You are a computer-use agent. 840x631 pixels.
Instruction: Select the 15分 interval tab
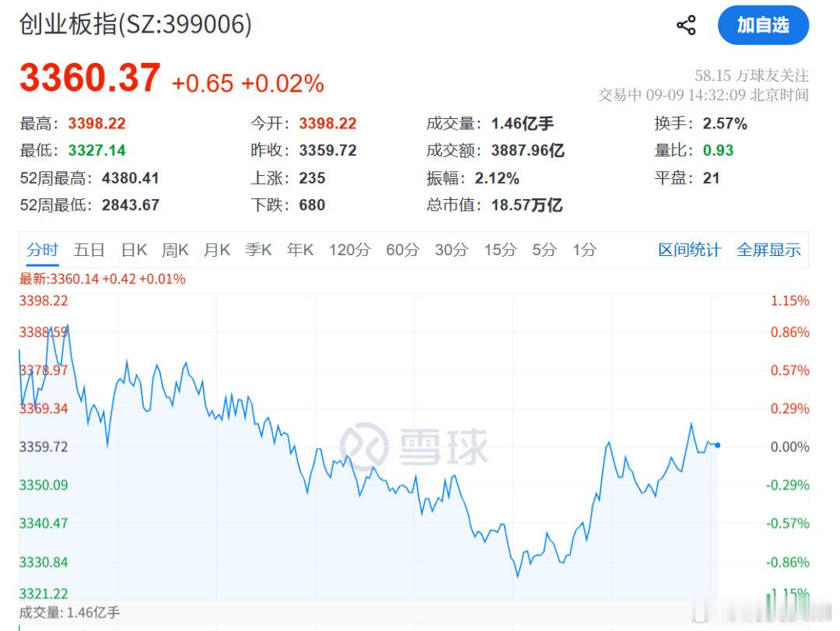point(500,250)
